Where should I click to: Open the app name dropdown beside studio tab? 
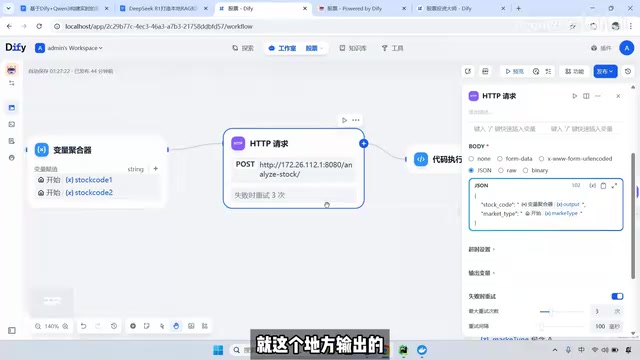point(314,48)
